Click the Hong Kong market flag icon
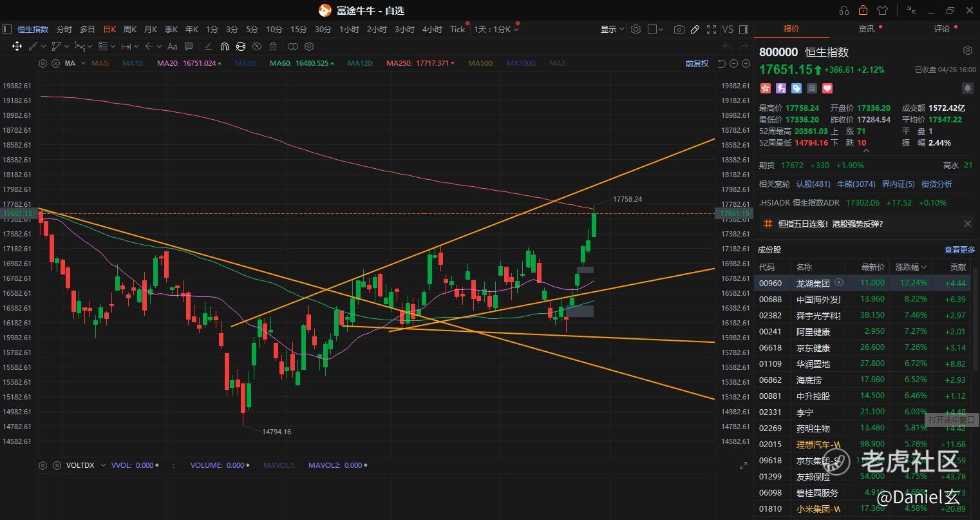Image resolution: width=980 pixels, height=520 pixels. point(765,88)
